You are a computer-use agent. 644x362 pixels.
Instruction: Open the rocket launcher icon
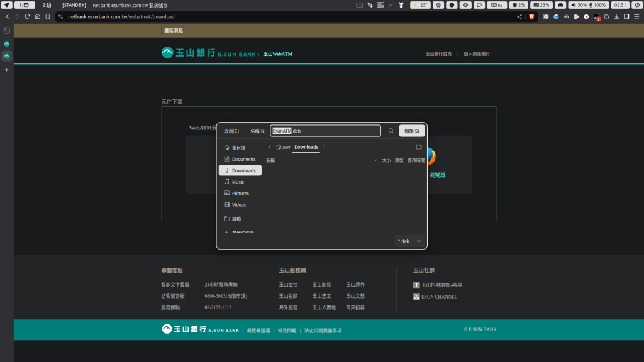[6, 5]
